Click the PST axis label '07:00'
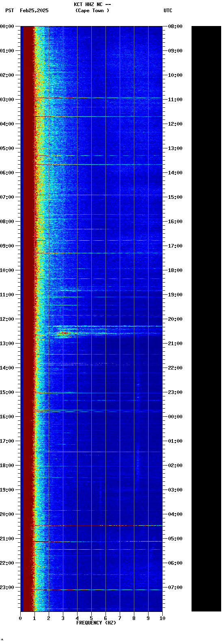 coord(7,197)
